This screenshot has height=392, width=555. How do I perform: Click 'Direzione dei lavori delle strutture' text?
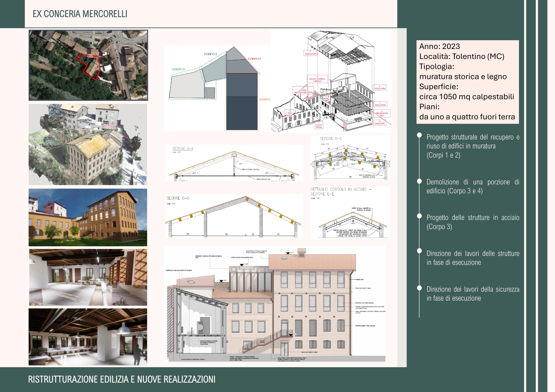click(473, 258)
